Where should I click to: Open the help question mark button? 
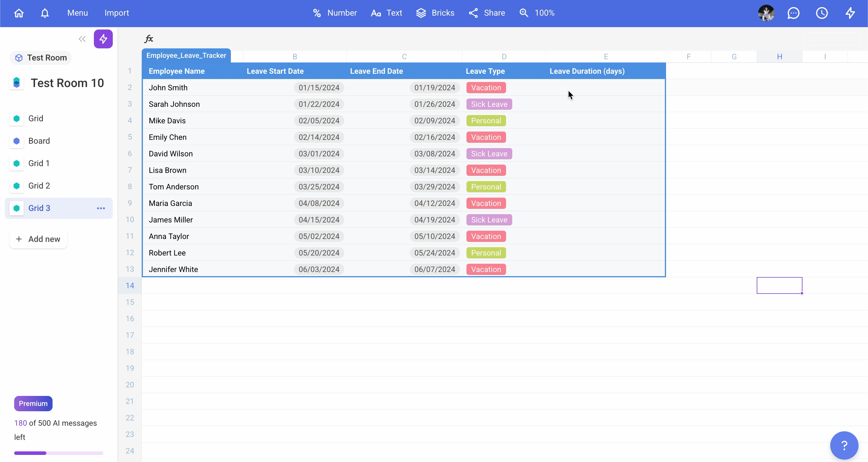click(x=844, y=445)
